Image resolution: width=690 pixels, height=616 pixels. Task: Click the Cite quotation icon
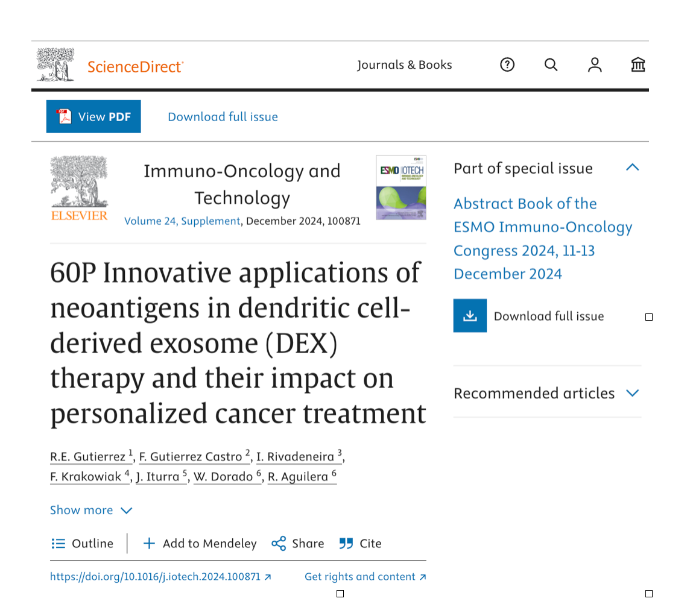[x=346, y=544]
